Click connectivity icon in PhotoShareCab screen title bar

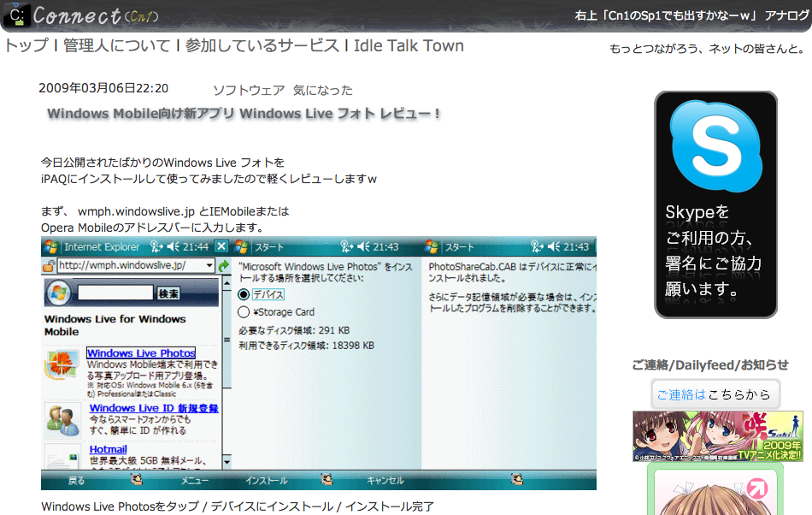(x=537, y=246)
